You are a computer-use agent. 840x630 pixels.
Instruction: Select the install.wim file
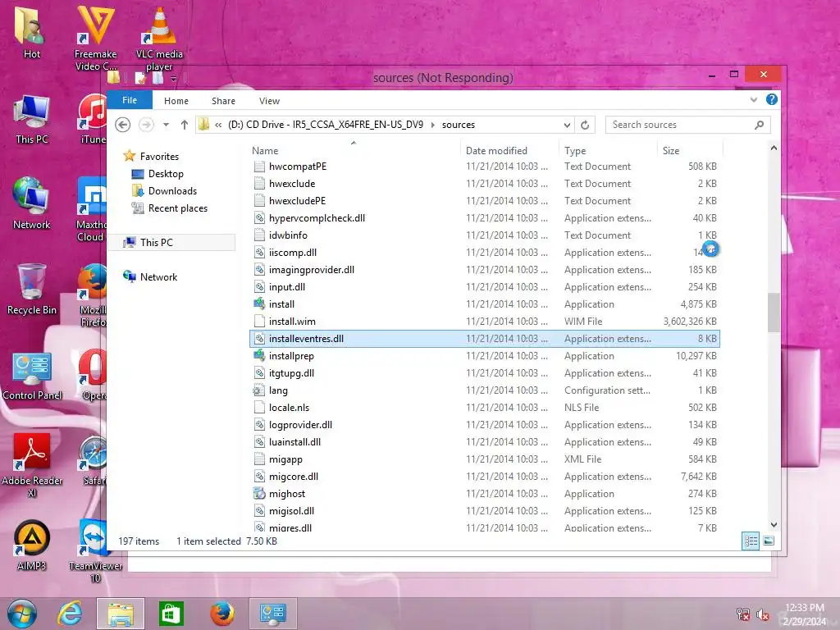click(485, 322)
